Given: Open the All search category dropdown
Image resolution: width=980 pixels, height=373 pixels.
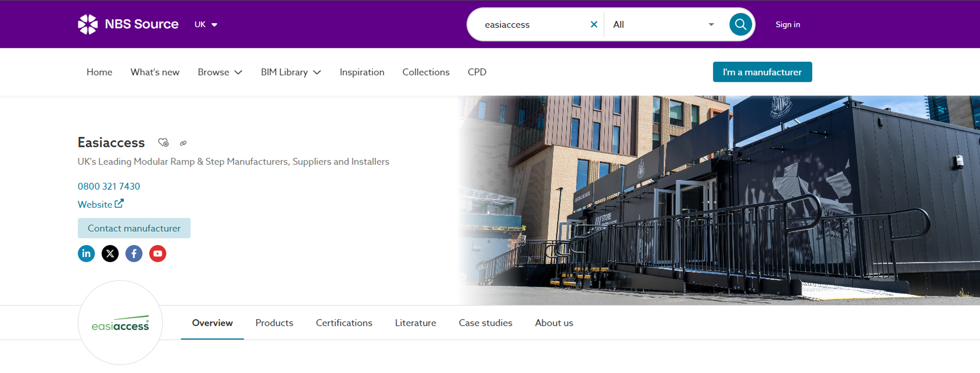Looking at the screenshot, I should [x=664, y=24].
